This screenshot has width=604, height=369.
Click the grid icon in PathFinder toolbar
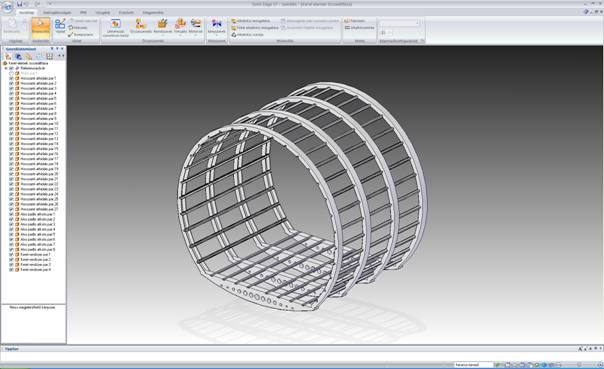(49, 56)
